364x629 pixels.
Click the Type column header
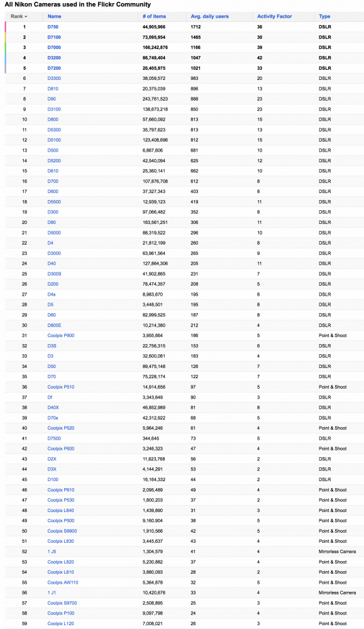(x=325, y=16)
